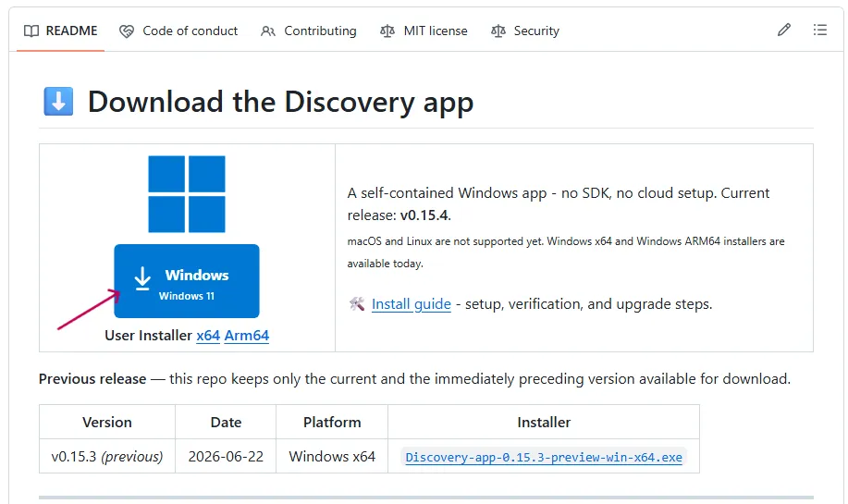This screenshot has height=504, width=848.
Task: Open the Security tab
Action: tap(524, 31)
